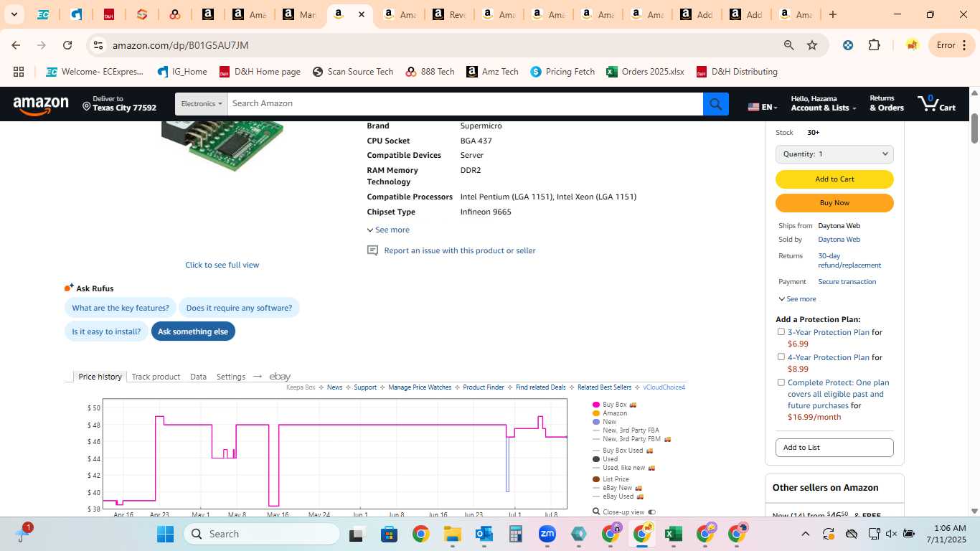This screenshot has width=980, height=551.
Task: Open Excel from the taskbar
Action: 673,534
